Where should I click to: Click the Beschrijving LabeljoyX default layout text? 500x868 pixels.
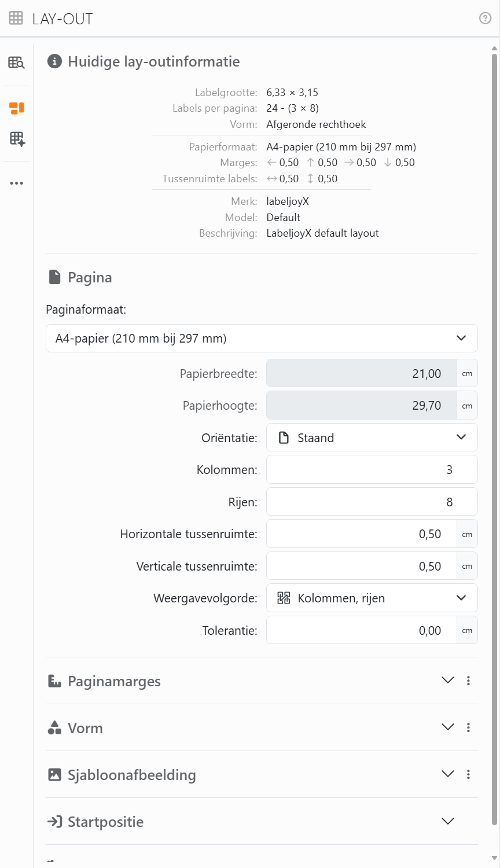tap(322, 233)
